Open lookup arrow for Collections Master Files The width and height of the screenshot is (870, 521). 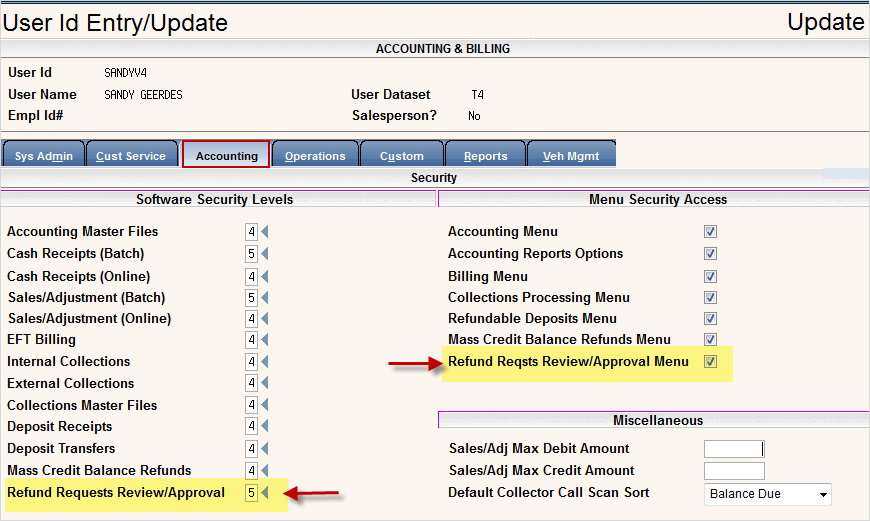pyautogui.click(x=265, y=405)
